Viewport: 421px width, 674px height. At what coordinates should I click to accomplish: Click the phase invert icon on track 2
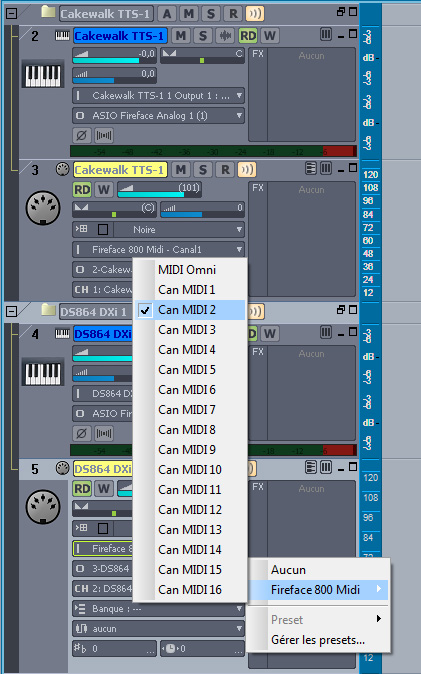point(81,135)
